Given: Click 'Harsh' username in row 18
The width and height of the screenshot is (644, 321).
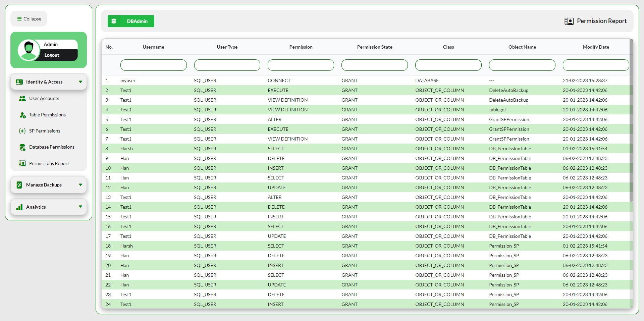Looking at the screenshot, I should [126, 246].
